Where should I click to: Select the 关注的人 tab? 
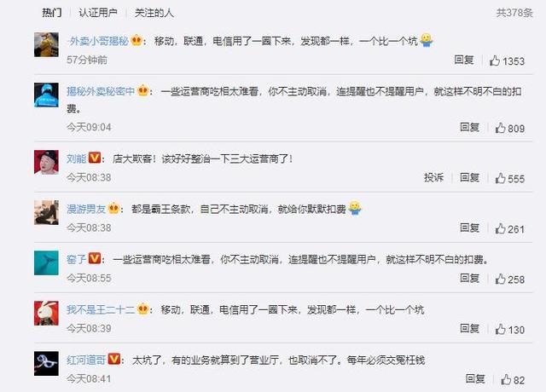(154, 13)
